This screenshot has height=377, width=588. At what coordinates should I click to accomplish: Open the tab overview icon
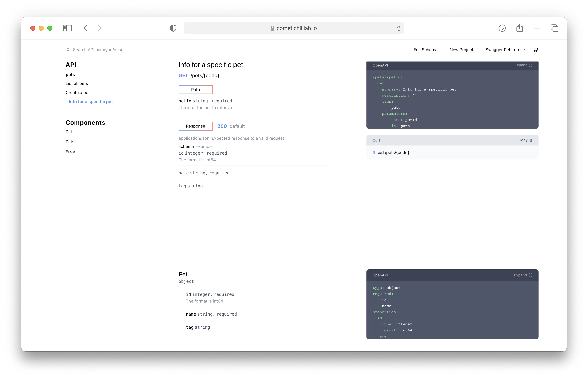point(554,28)
